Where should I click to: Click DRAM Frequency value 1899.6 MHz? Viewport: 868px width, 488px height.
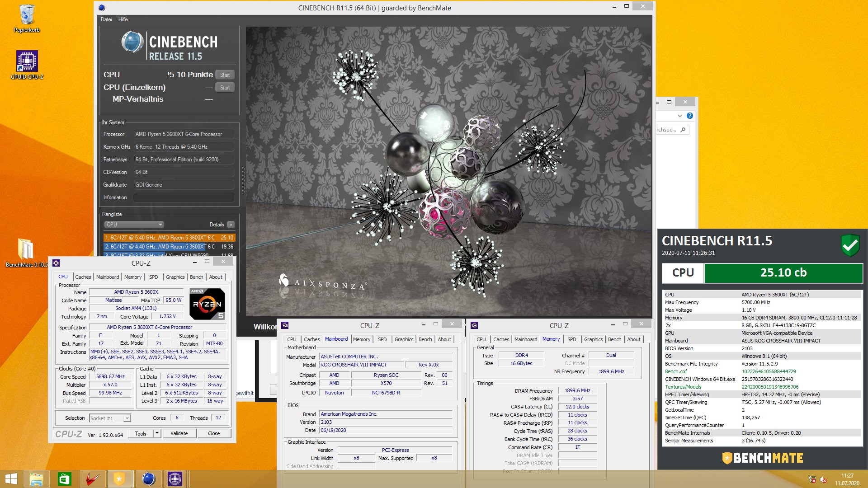click(x=577, y=390)
